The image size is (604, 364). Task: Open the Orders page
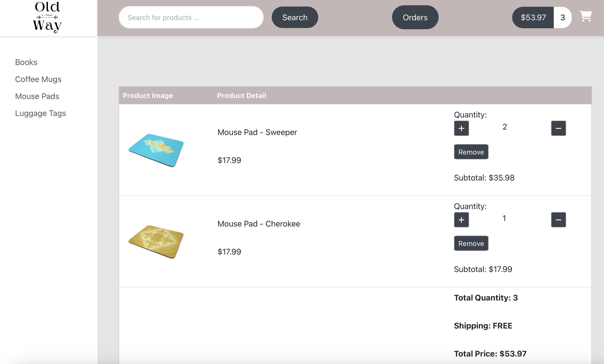[415, 17]
